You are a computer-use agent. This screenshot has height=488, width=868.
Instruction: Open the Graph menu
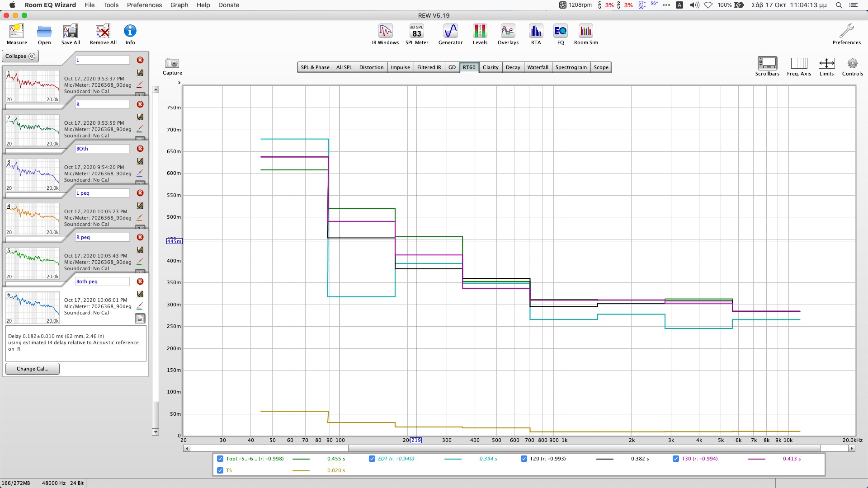[x=179, y=5]
